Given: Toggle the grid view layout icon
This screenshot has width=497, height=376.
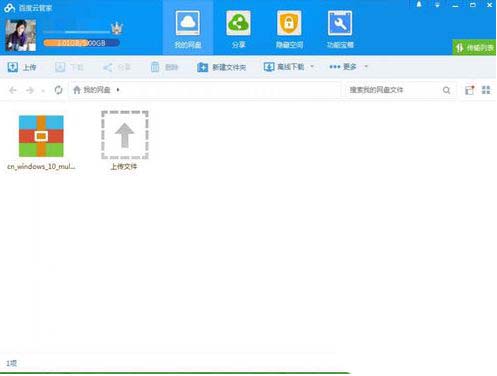Looking at the screenshot, I should pos(486,90).
